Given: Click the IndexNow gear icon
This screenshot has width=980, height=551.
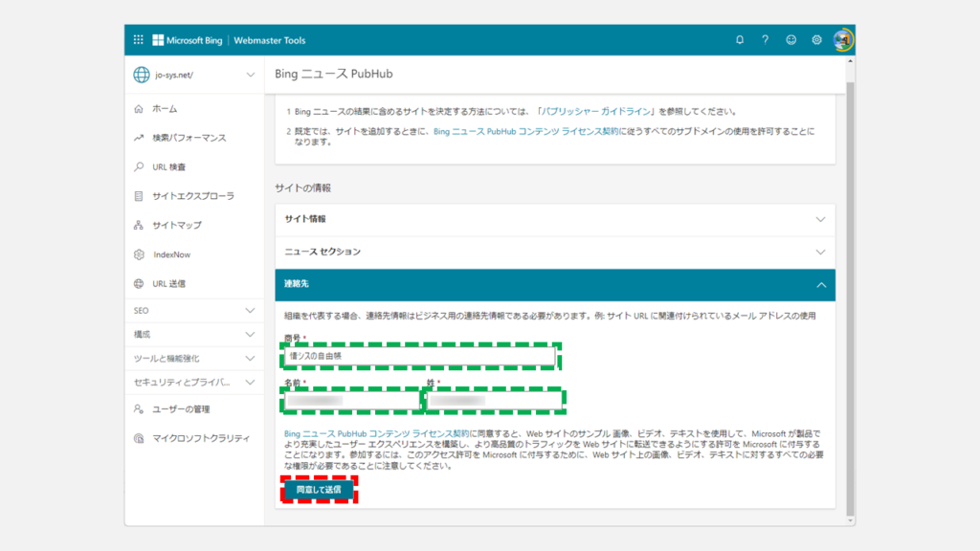Looking at the screenshot, I should (140, 254).
